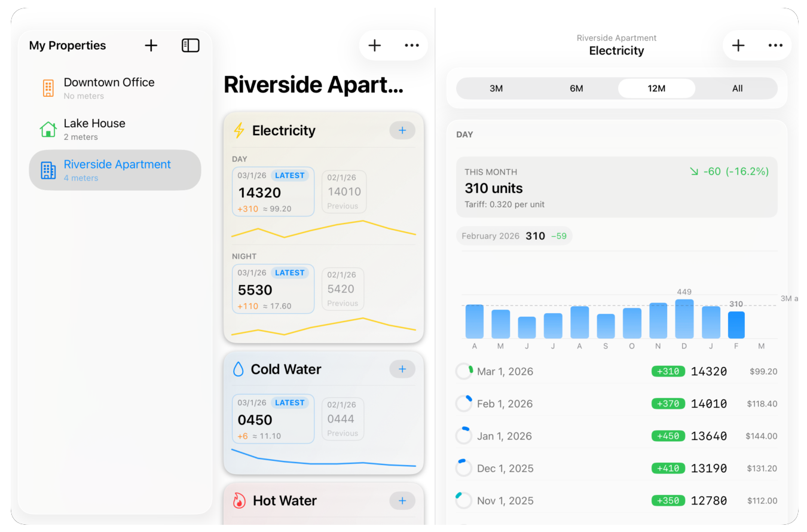Viewport: 807px width, 532px height.
Task: Open more options for Riverside Apartment
Action: coord(412,45)
